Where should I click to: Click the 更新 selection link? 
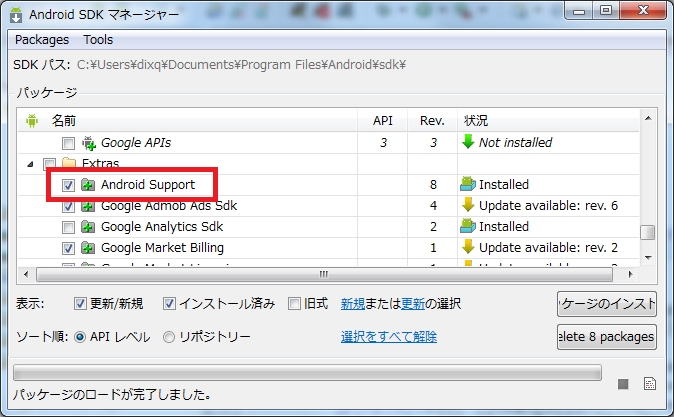(x=413, y=304)
